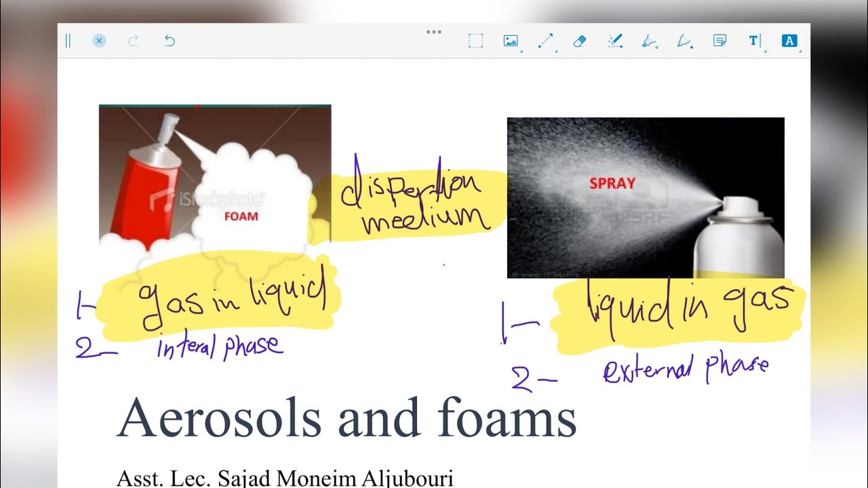The height and width of the screenshot is (488, 868).
Task: Tap the toolbar drag handle bars
Action: click(68, 41)
